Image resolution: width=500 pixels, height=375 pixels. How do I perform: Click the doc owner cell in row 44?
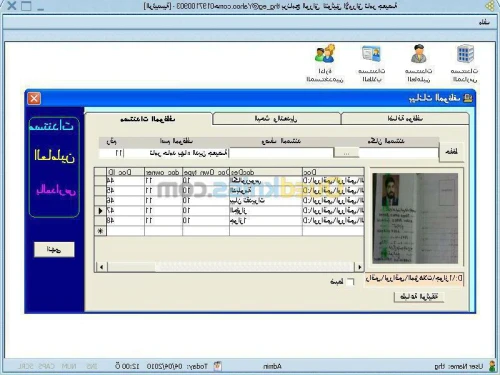click(x=163, y=181)
